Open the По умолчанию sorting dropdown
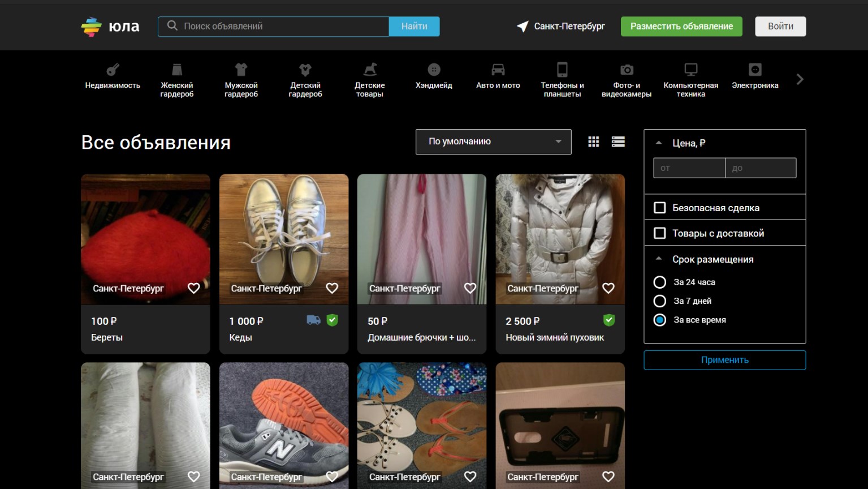Screen dimensions: 868x489 pyautogui.click(x=494, y=141)
